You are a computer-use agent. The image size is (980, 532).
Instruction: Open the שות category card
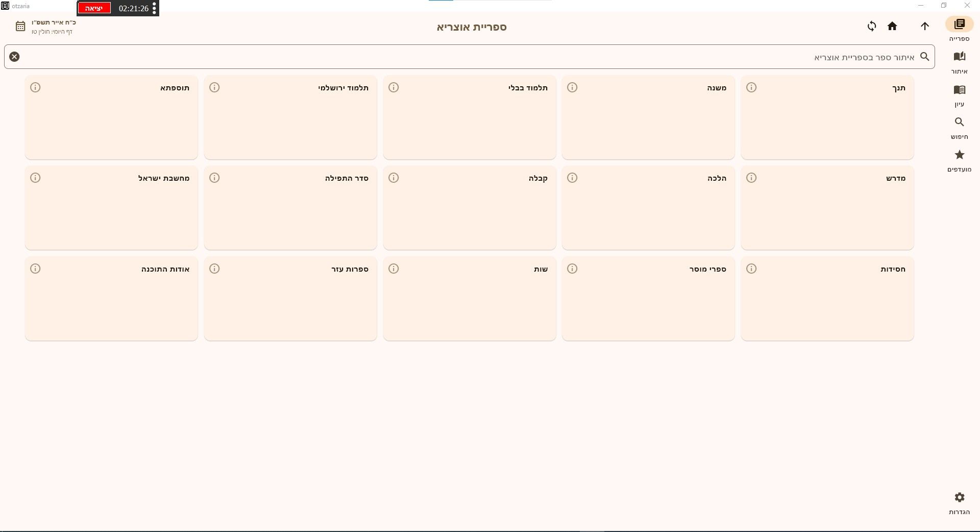coord(470,299)
